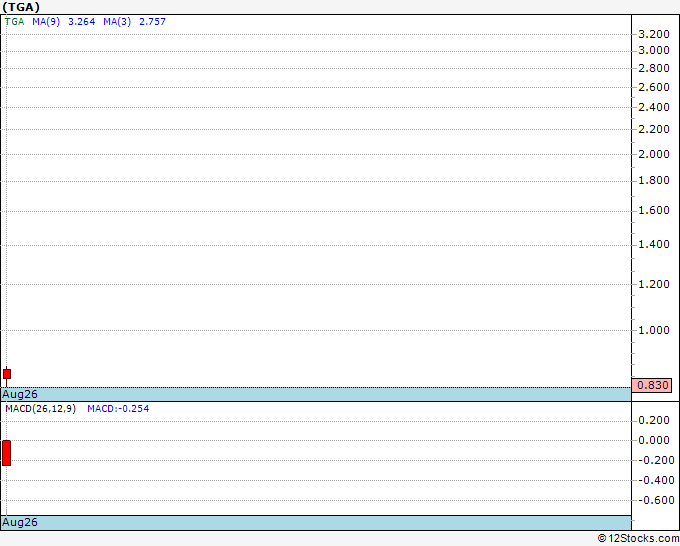Click the 1.600 price axis label

click(x=654, y=210)
